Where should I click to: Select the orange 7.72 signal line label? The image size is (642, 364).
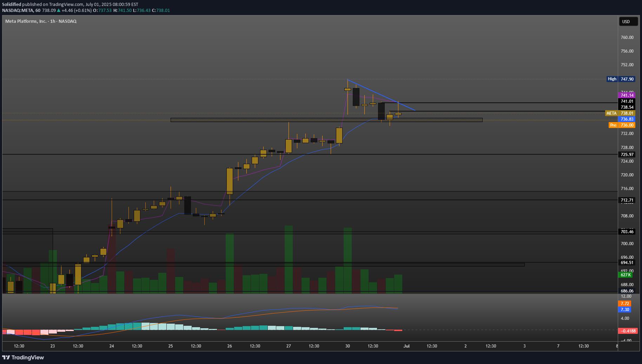coord(624,304)
